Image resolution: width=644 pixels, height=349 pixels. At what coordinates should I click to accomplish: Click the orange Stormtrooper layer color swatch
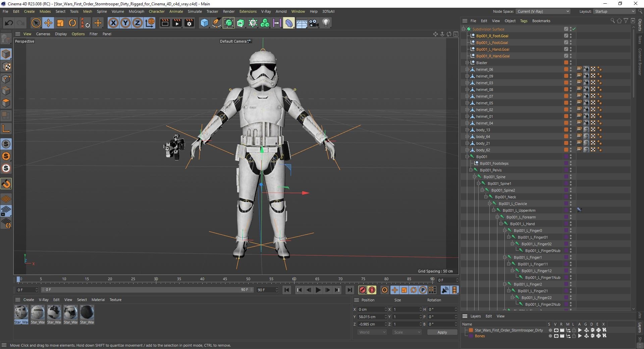pos(471,330)
